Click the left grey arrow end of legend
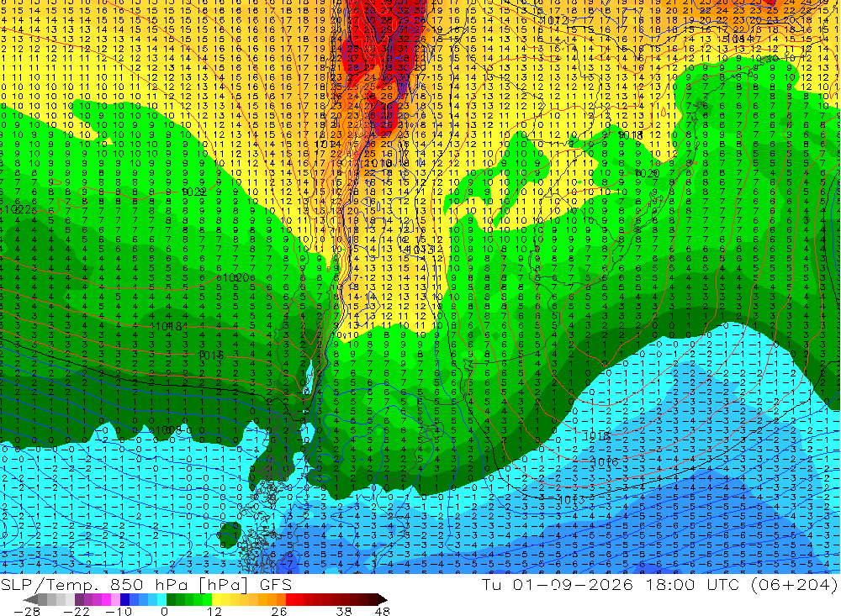Image resolution: width=841 pixels, height=616 pixels. pyautogui.click(x=30, y=599)
